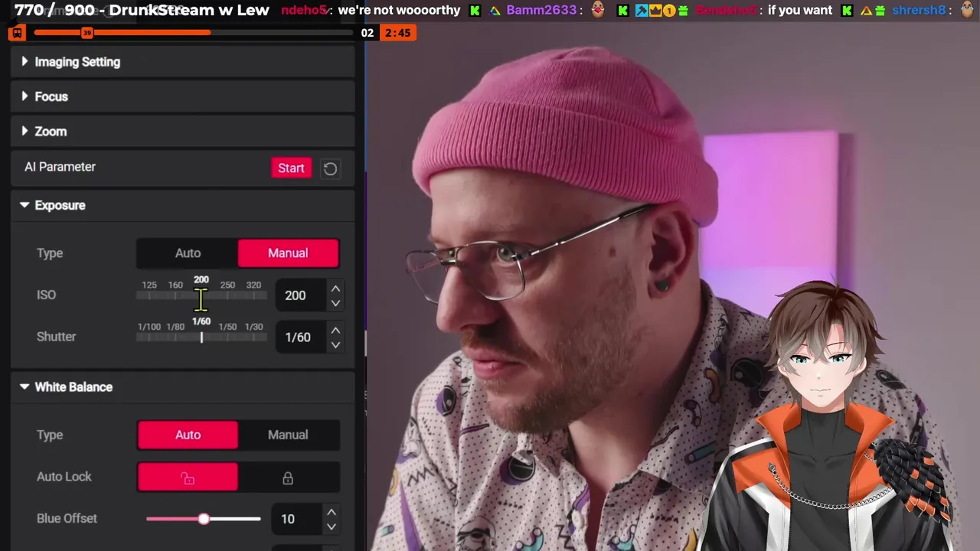
Task: Click the Auto Lock label
Action: (64, 477)
